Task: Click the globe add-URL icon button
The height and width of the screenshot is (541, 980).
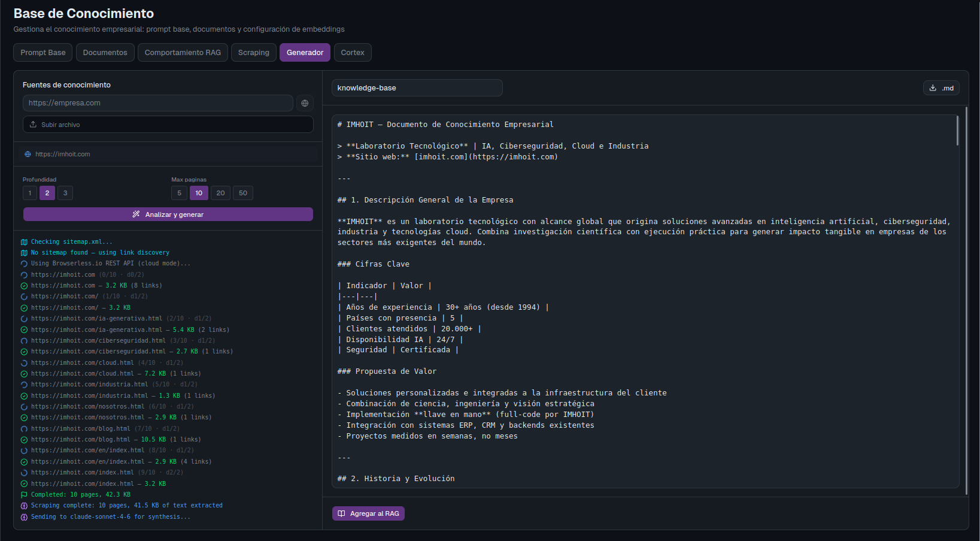Action: coord(305,103)
